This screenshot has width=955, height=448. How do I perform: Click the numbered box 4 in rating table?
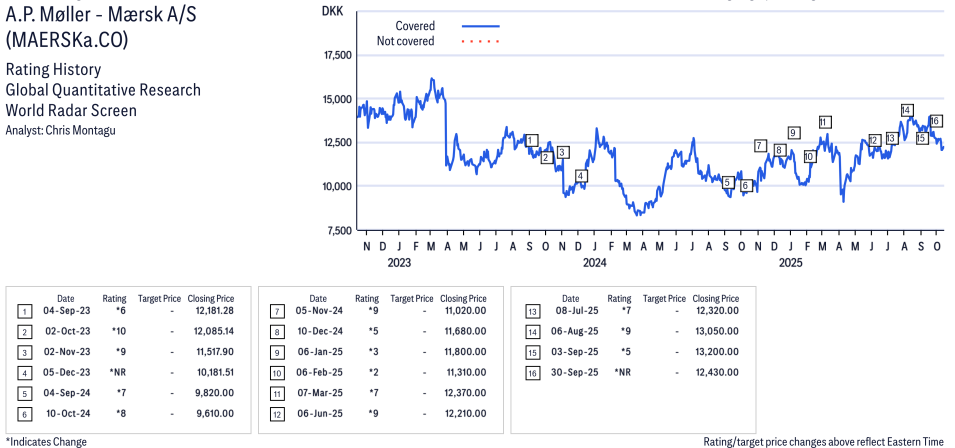tap(23, 372)
